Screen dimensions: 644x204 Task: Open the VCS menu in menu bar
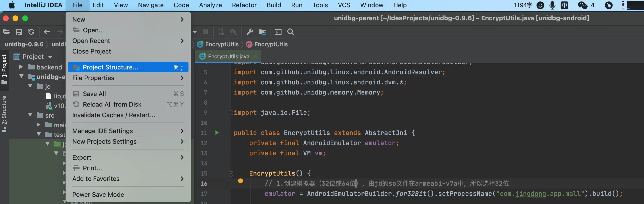click(x=344, y=5)
